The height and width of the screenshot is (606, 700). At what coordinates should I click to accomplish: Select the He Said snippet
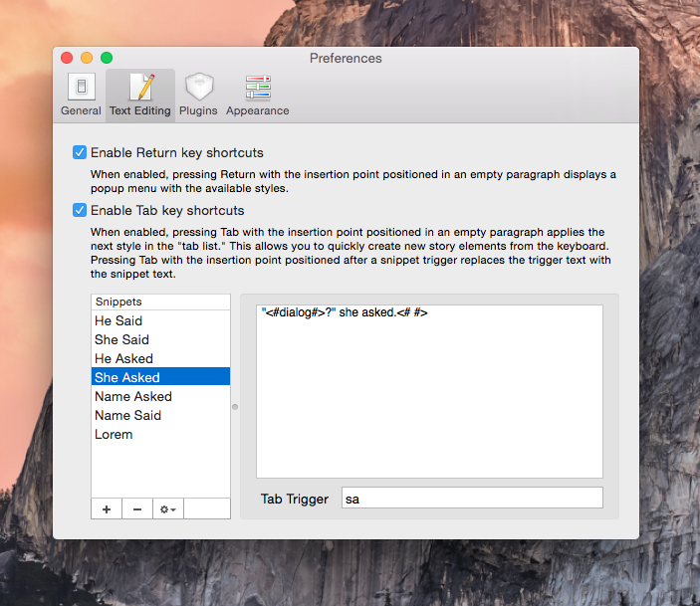pyautogui.click(x=160, y=320)
